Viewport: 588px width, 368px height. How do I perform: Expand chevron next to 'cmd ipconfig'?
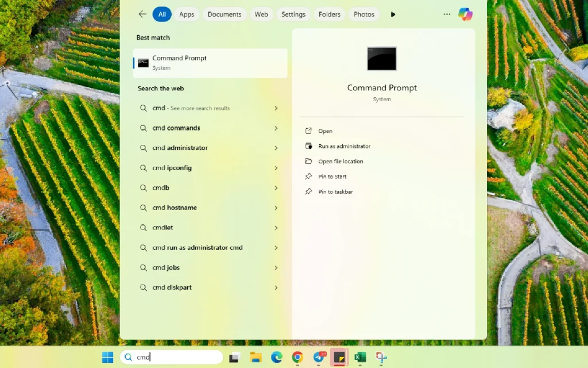tap(276, 168)
